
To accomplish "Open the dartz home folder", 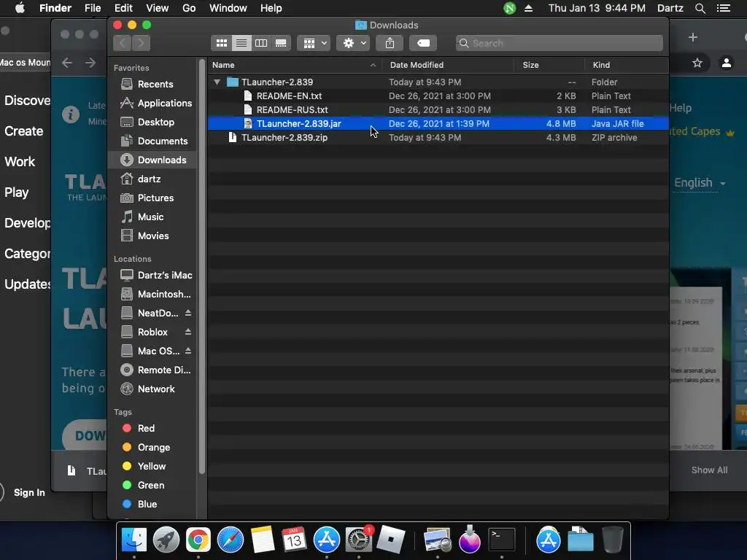I will pyautogui.click(x=152, y=179).
